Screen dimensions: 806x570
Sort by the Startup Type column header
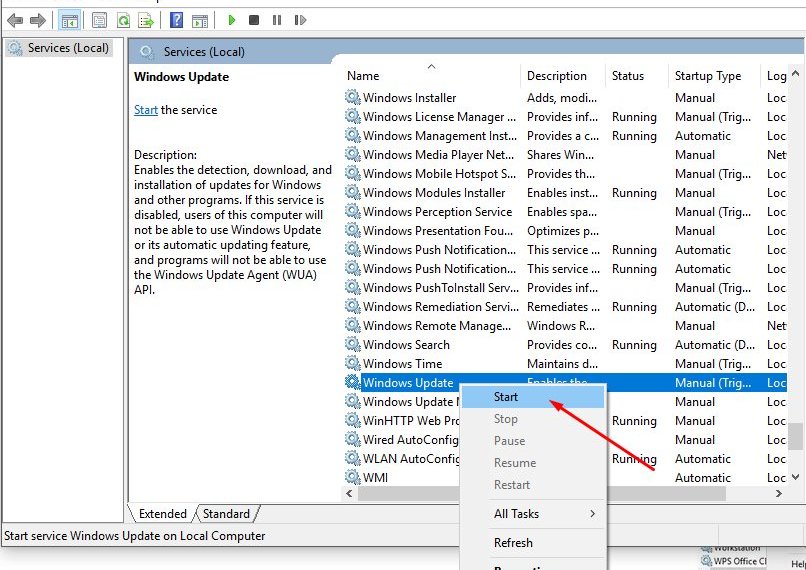[x=714, y=76]
